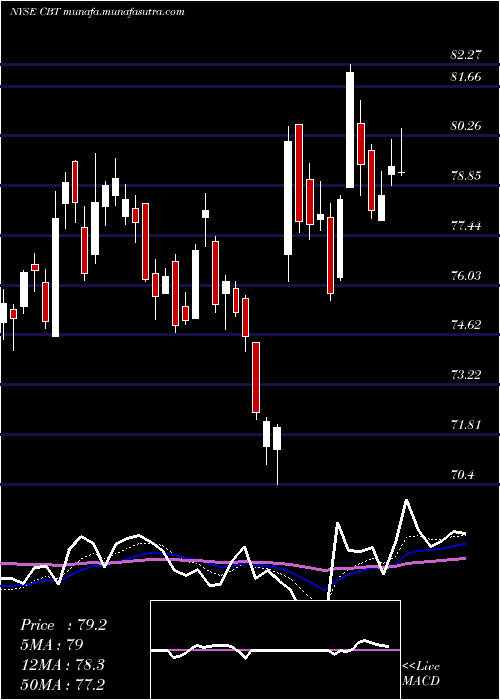Click inside the Live MACD inset chart
The image size is (500, 700).
click(x=275, y=650)
